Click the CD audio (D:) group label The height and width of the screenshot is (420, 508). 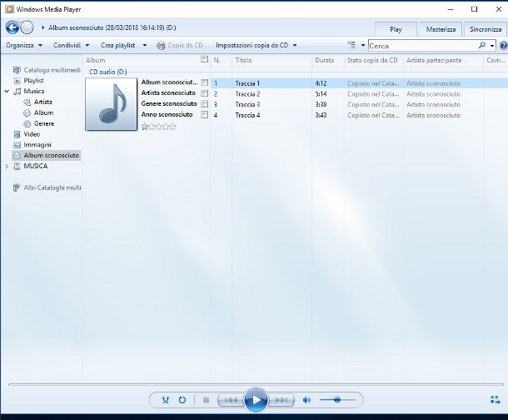point(108,72)
